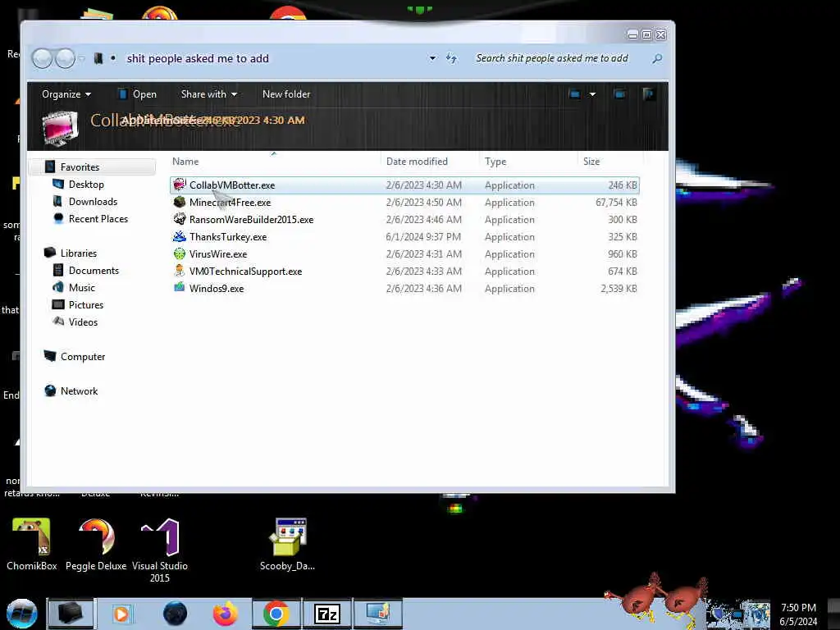
Task: Select Computer in the navigation pane
Action: click(83, 356)
